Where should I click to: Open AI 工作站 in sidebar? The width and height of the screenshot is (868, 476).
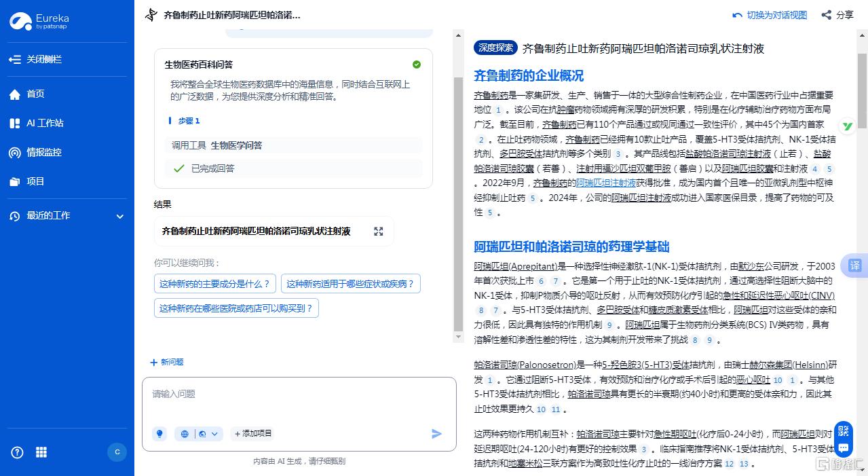(x=37, y=124)
